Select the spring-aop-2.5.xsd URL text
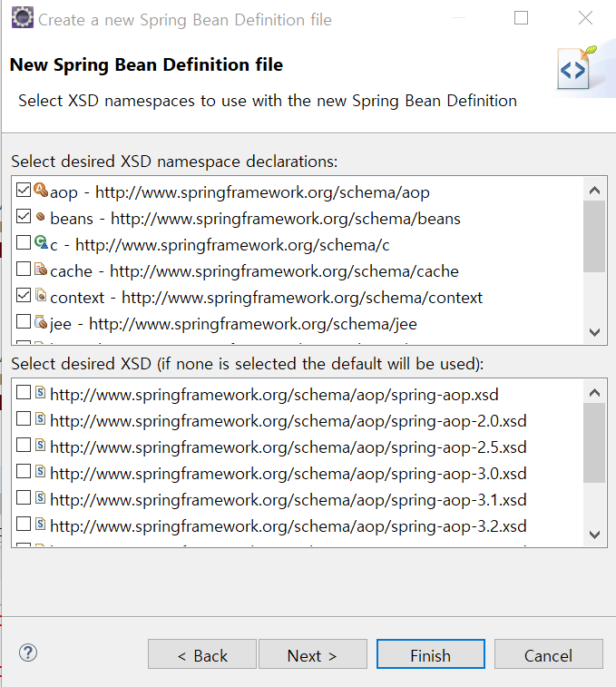 288,447
